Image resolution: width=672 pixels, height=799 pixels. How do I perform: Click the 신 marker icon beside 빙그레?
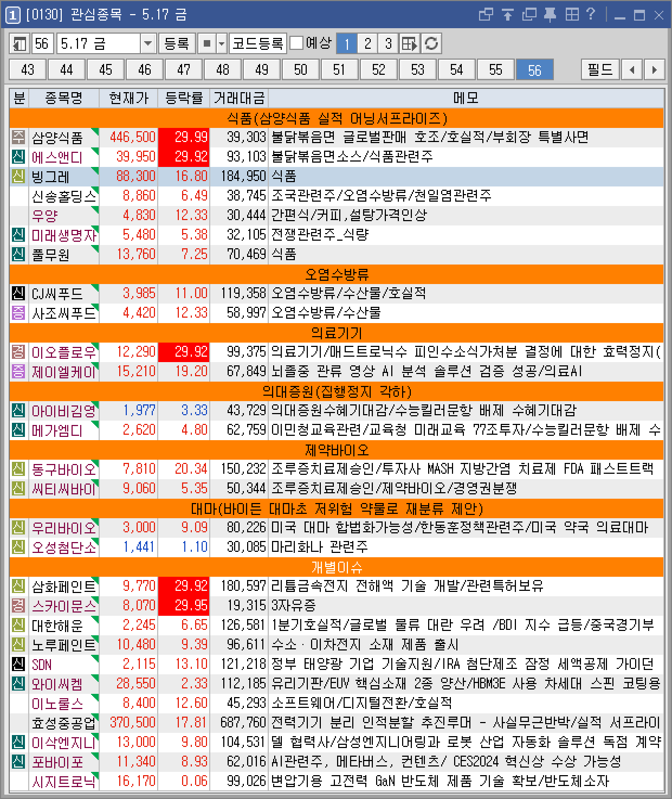pyautogui.click(x=18, y=176)
